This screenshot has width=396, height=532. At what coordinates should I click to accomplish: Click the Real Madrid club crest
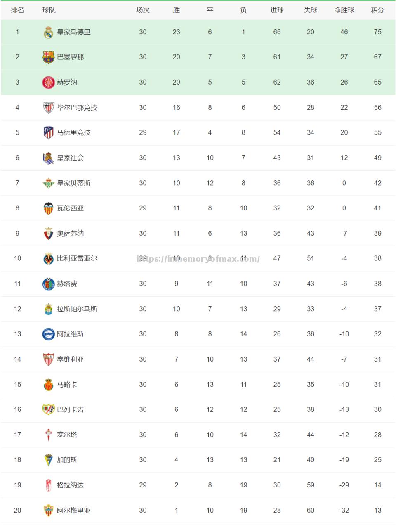tap(48, 32)
